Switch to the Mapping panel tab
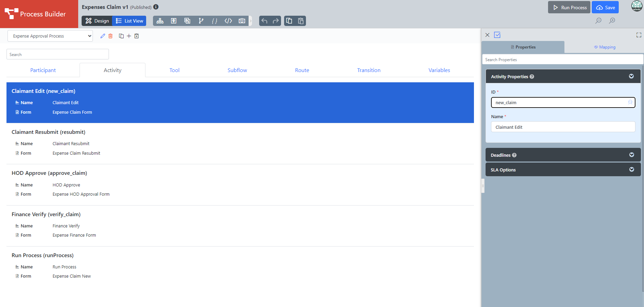This screenshot has height=307, width=644. [x=604, y=47]
